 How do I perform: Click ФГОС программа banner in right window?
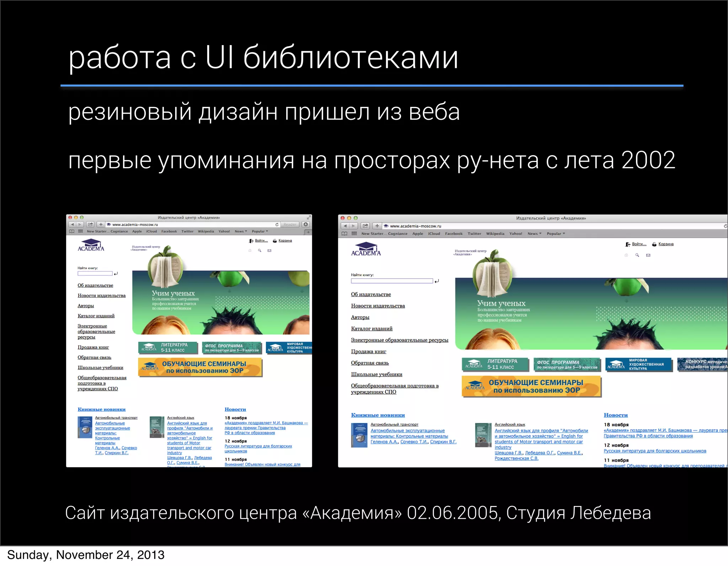(567, 365)
